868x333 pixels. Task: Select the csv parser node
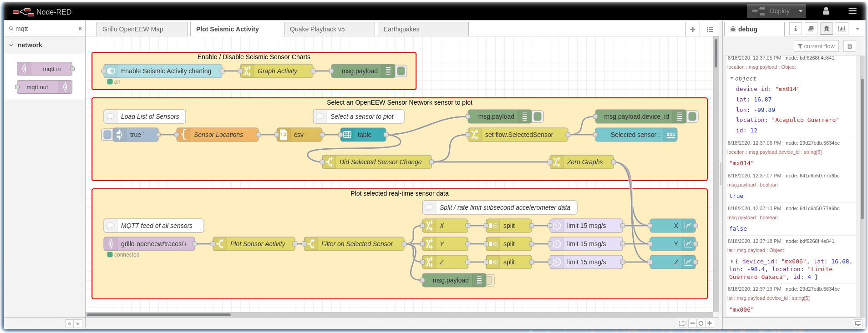pos(299,135)
